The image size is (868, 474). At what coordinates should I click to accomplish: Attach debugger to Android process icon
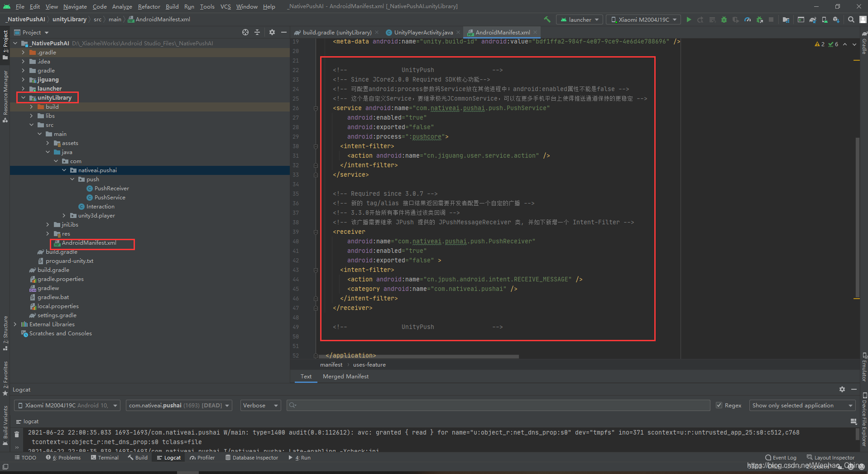[760, 19]
